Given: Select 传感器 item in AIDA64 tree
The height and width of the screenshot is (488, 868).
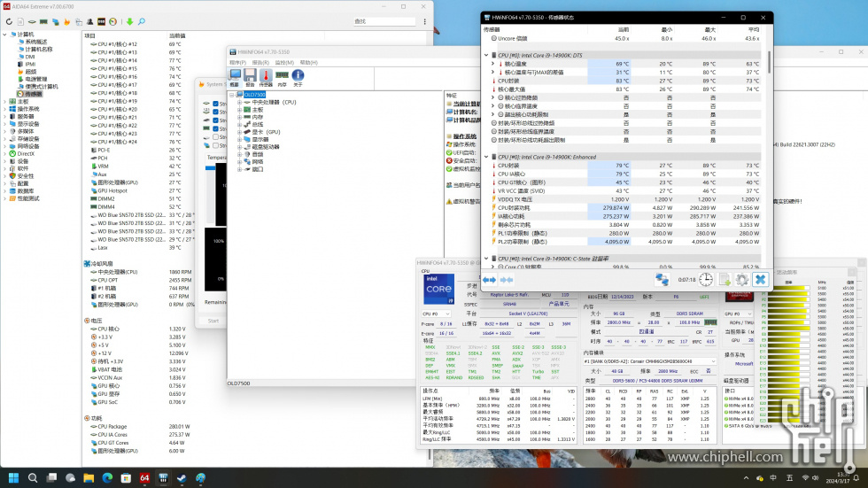Looking at the screenshot, I should click(x=33, y=94).
